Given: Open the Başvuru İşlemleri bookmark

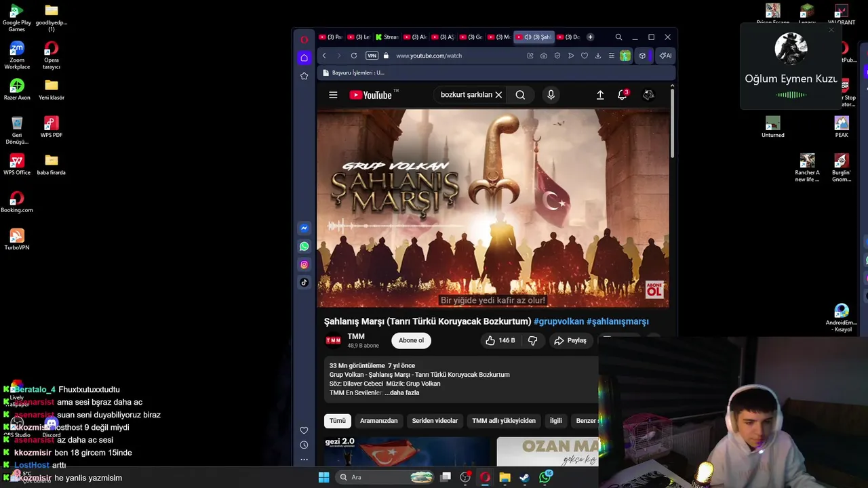Looking at the screenshot, I should point(353,73).
